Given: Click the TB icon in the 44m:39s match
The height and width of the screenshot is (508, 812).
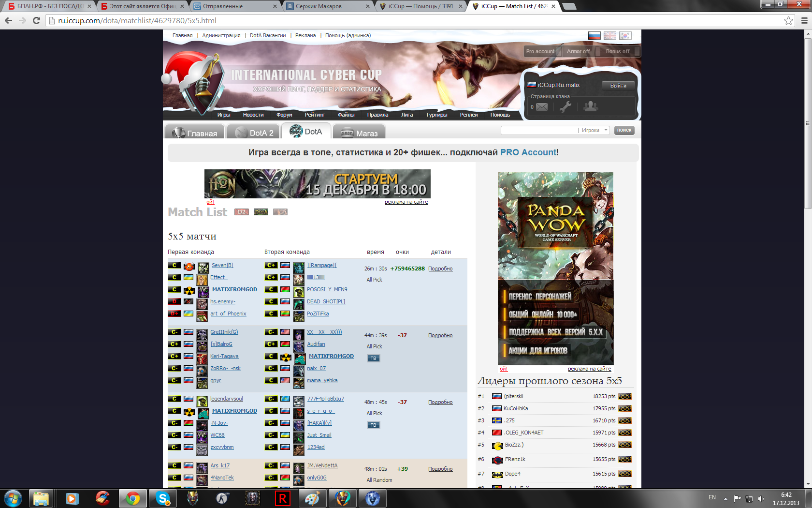Looking at the screenshot, I should [374, 359].
